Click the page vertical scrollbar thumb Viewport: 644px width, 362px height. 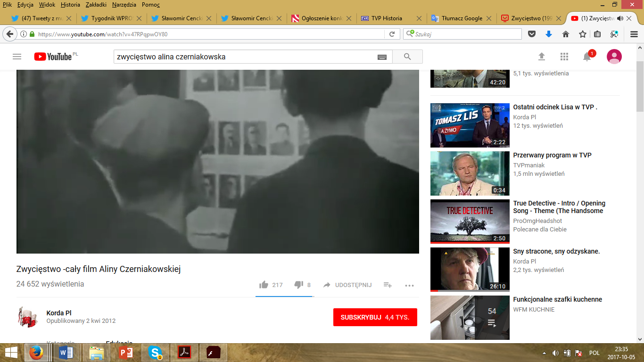click(x=640, y=86)
